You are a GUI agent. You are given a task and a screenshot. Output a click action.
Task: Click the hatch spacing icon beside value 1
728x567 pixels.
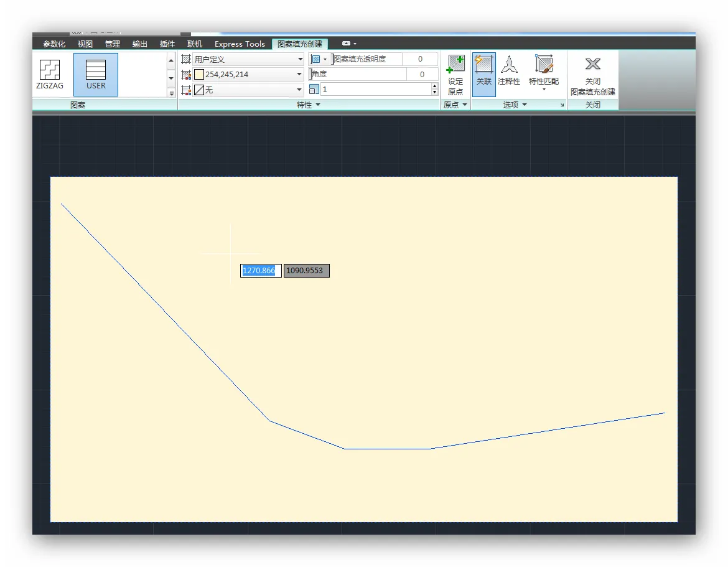click(x=314, y=90)
